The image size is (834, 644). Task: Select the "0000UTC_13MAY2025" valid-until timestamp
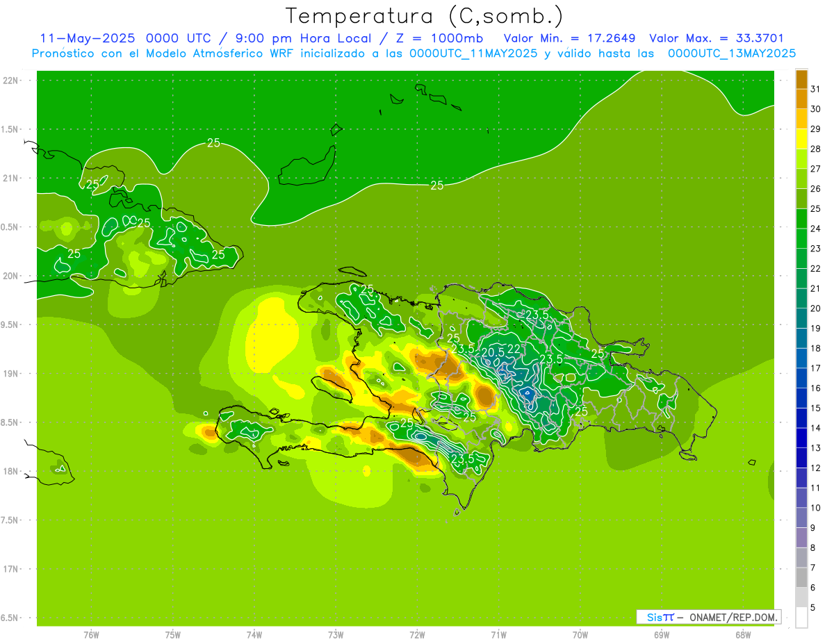click(732, 53)
